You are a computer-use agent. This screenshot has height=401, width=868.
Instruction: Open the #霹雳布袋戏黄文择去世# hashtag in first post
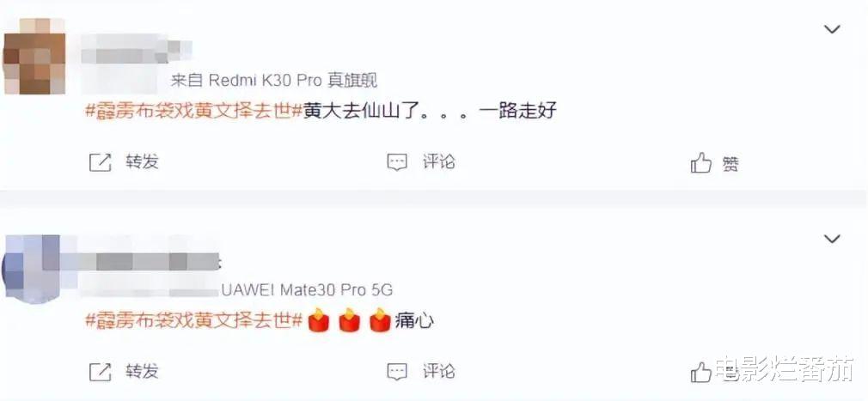coord(193,111)
